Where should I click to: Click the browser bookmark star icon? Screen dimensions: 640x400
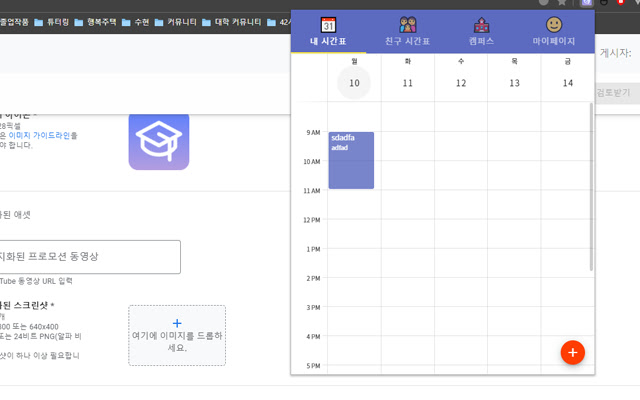562,2
